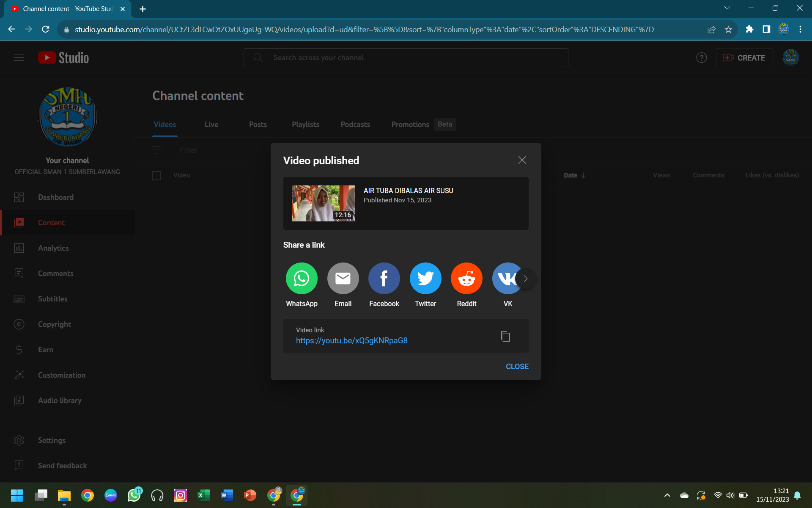Open the help question mark icon
812x508 pixels.
(701, 58)
